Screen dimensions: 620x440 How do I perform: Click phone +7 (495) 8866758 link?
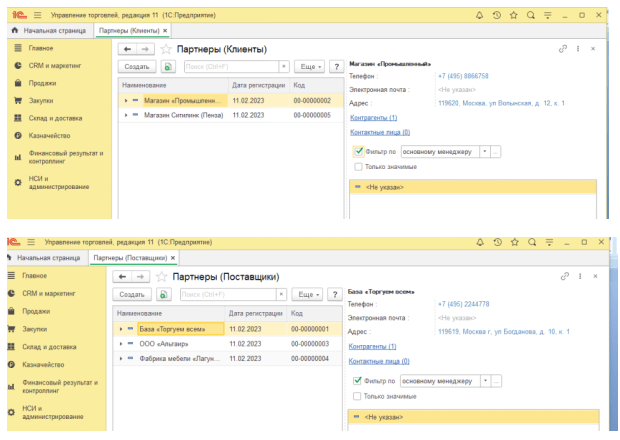463,76
